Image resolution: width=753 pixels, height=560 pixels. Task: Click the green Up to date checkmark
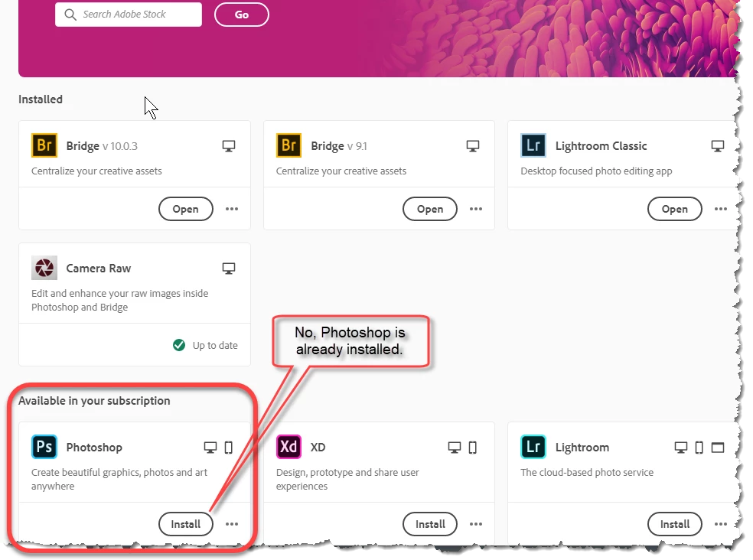(x=179, y=345)
